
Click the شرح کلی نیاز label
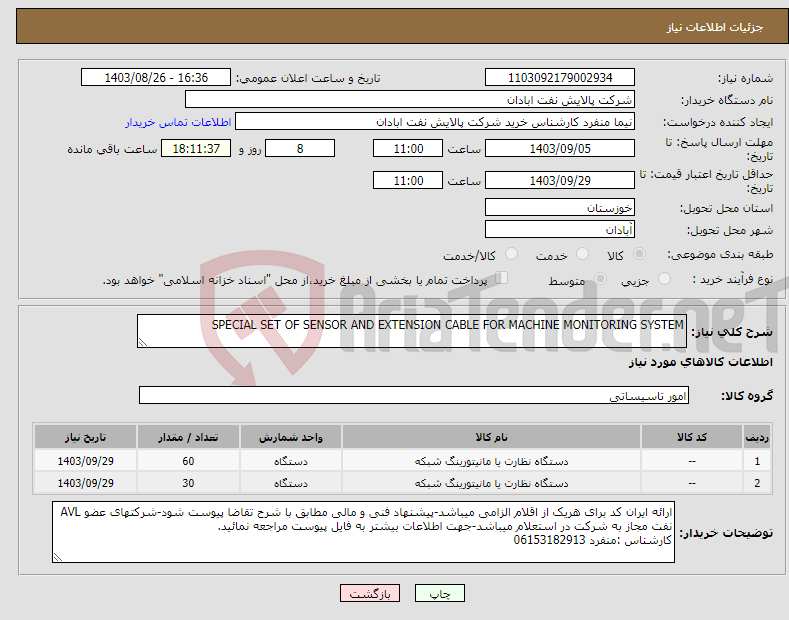[732, 332]
